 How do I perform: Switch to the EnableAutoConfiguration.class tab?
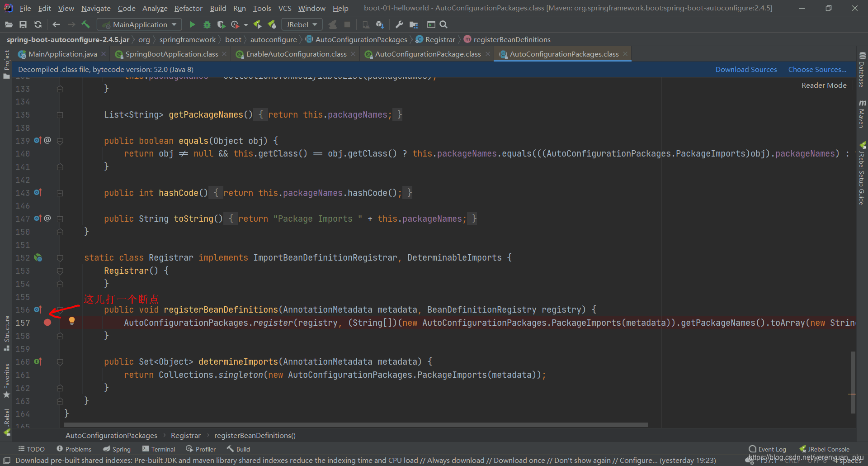pyautogui.click(x=296, y=54)
